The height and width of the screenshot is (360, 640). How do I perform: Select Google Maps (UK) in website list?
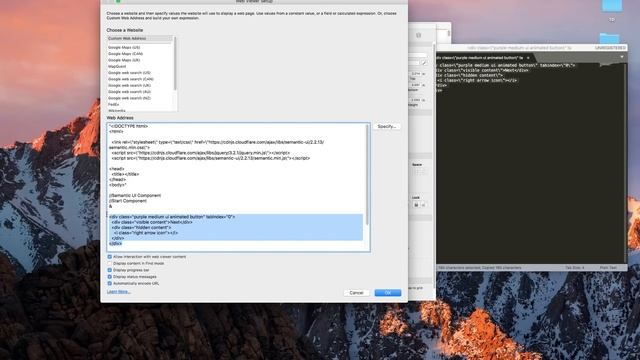(x=124, y=60)
